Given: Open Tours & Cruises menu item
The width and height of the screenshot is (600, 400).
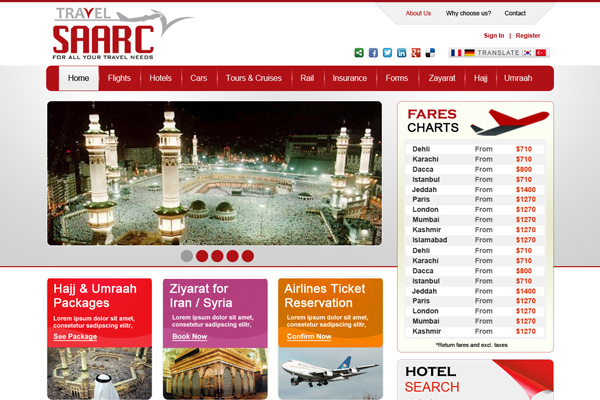Looking at the screenshot, I should [254, 78].
